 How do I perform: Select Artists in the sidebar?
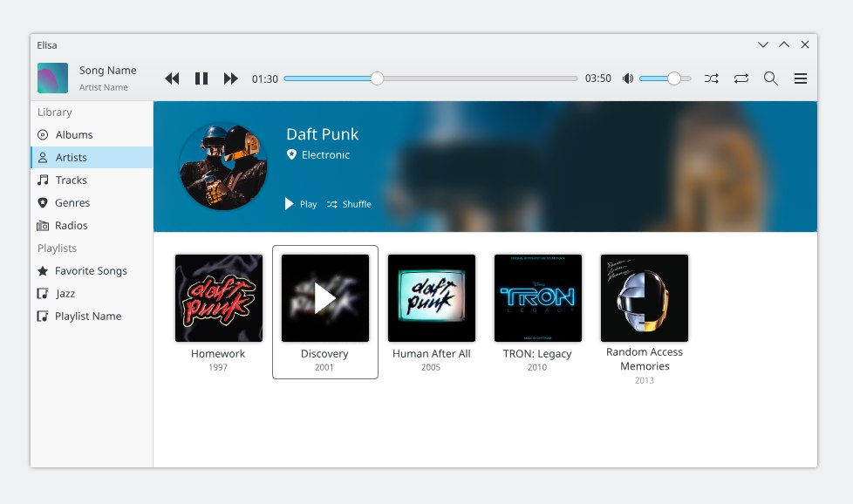coord(92,157)
